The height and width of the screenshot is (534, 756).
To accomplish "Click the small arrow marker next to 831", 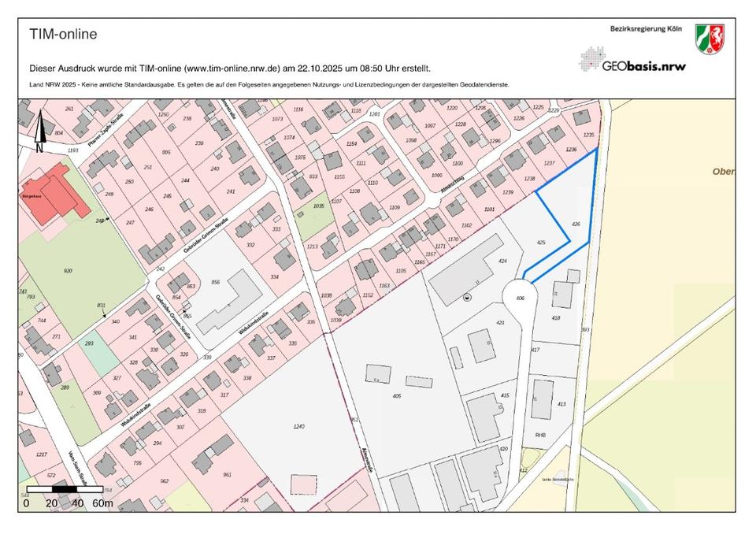I will [x=105, y=314].
